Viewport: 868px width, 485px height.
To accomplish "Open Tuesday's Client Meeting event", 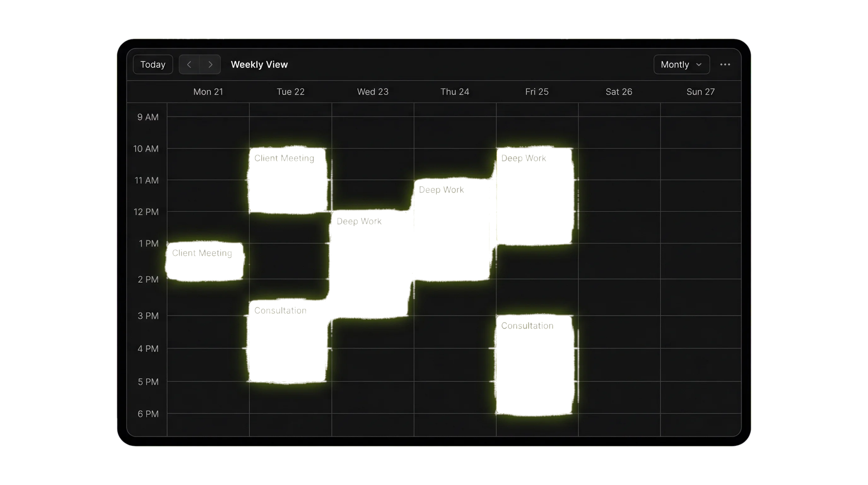I will [287, 179].
